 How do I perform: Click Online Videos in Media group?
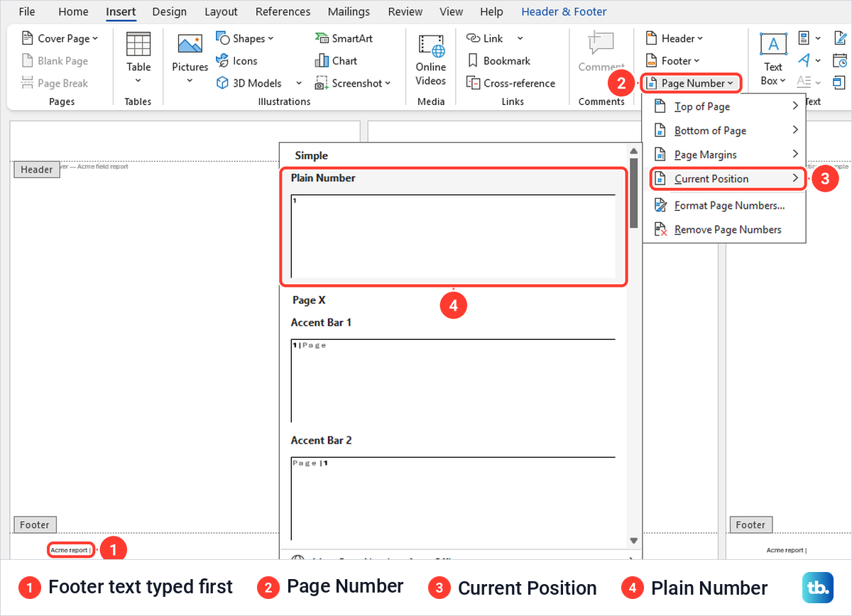(x=431, y=60)
